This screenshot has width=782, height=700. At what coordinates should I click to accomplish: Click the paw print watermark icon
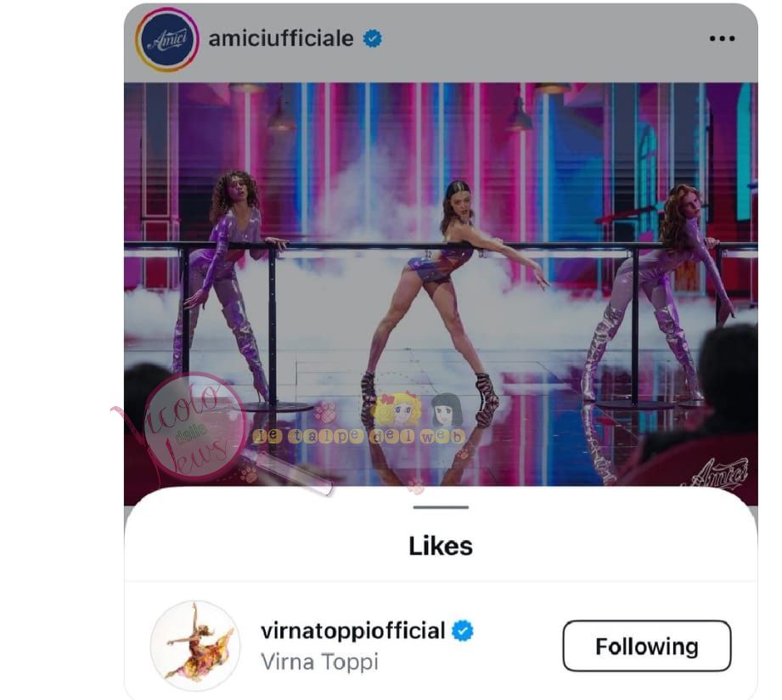(x=325, y=413)
